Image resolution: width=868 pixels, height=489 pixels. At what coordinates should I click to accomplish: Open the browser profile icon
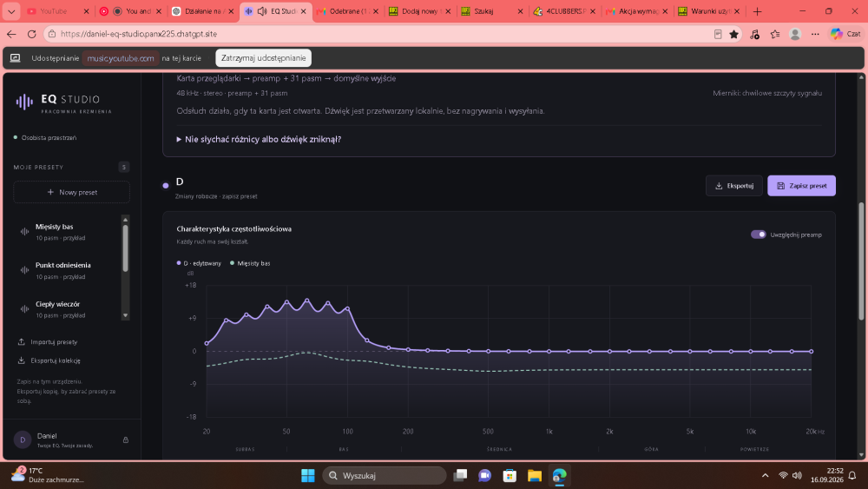coord(795,34)
